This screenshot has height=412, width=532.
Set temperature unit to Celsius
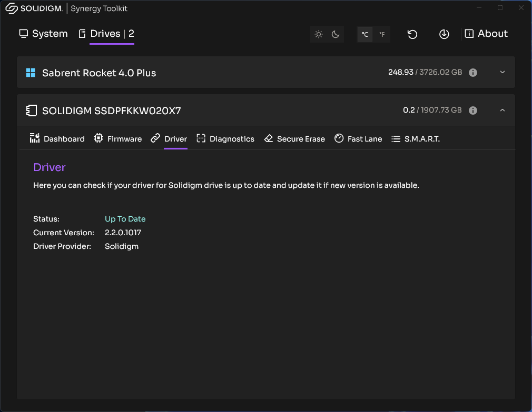click(365, 35)
